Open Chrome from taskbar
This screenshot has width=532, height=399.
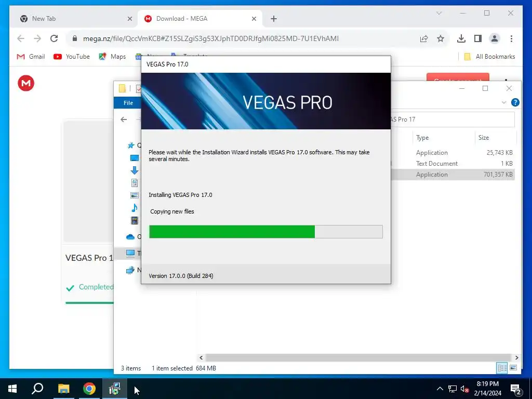(89, 389)
